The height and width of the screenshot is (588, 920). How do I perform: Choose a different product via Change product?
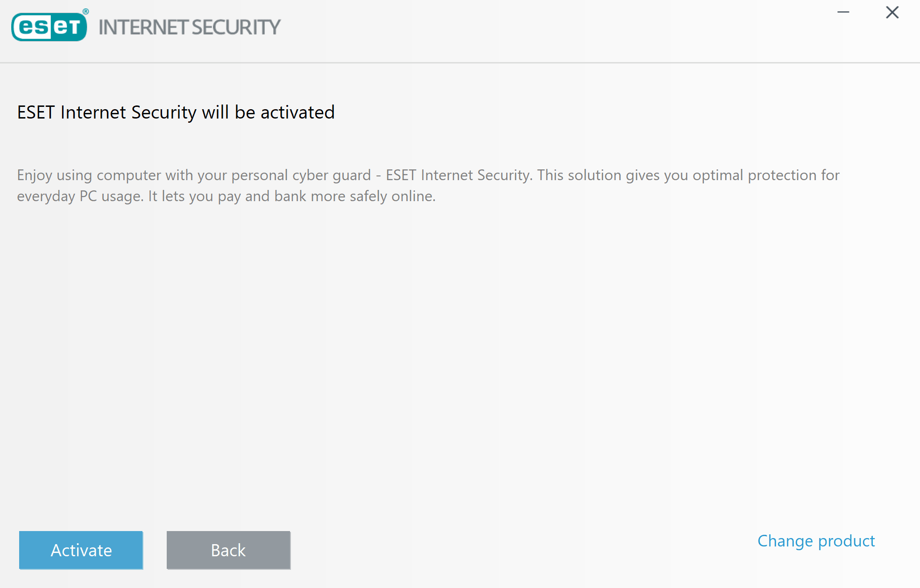point(816,541)
